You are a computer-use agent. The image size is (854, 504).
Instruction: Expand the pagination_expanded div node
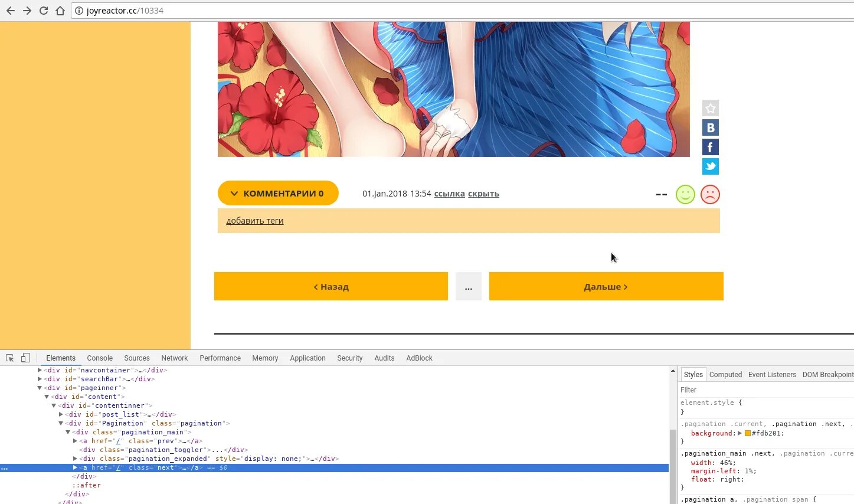pos(75,459)
